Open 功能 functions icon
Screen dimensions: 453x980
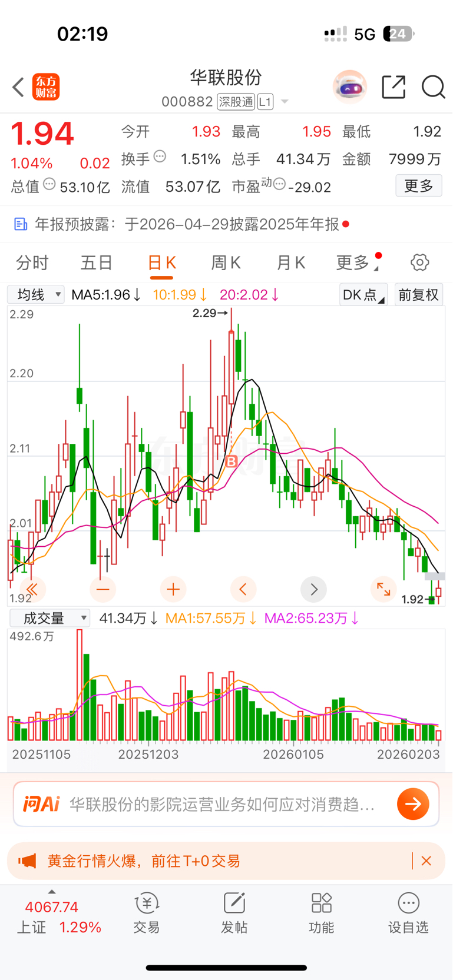pos(322,913)
